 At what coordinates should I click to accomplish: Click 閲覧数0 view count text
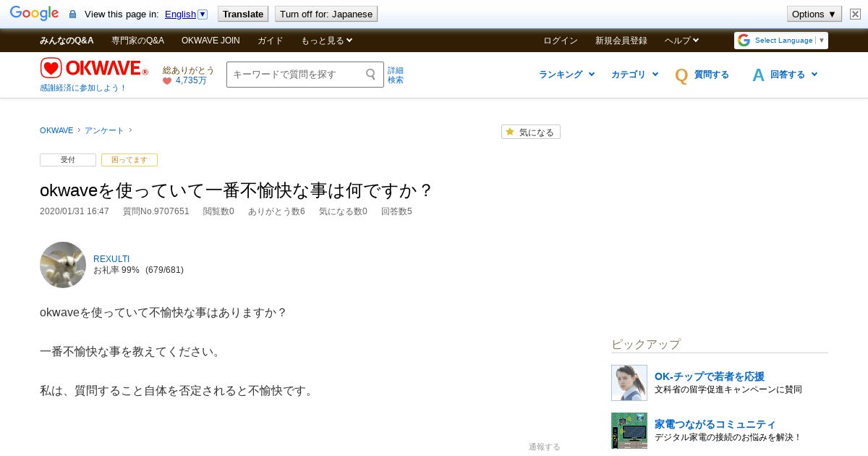(218, 211)
